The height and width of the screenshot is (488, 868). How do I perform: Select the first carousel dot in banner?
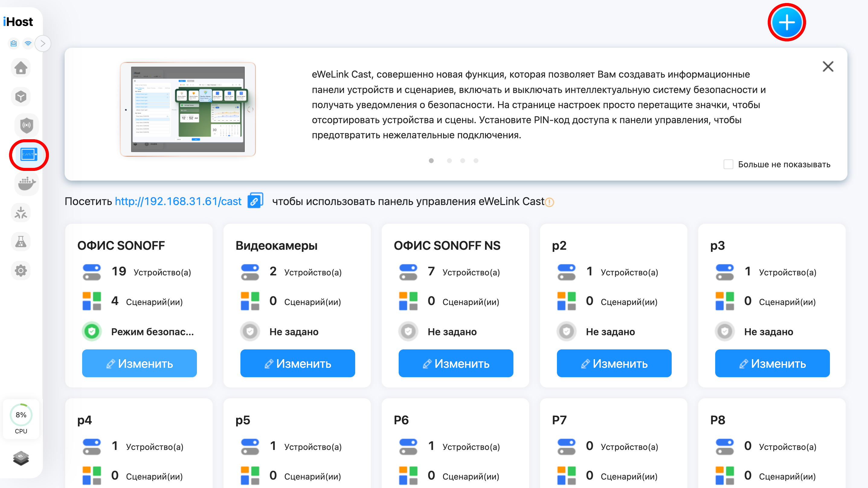[431, 161]
